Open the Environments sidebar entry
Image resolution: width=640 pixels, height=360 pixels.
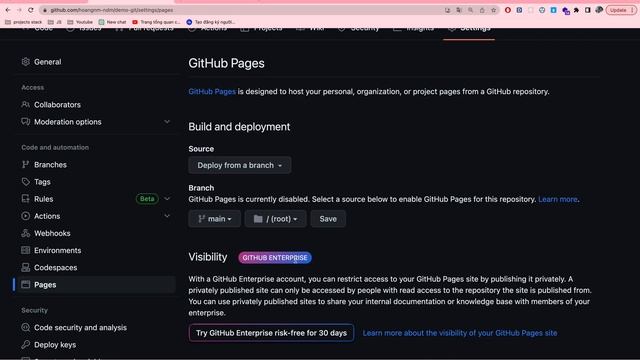point(95,250)
